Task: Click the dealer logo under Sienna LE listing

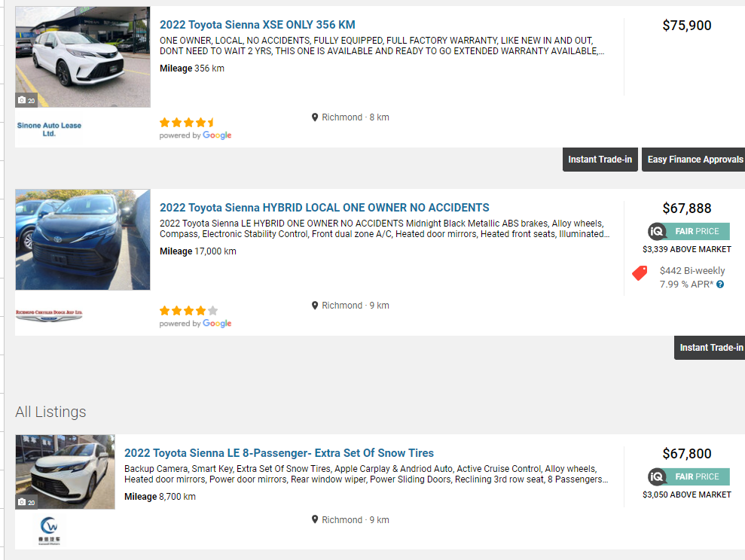Action: click(x=49, y=528)
